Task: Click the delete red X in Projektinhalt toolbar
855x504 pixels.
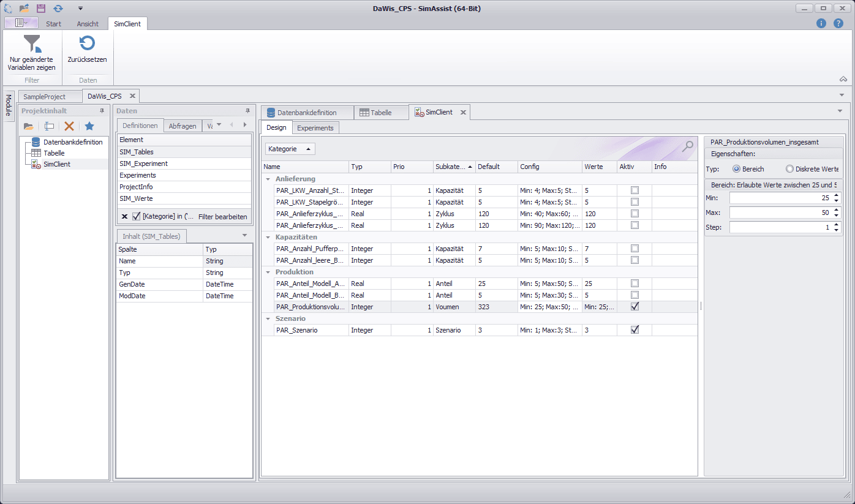Action: coord(69,126)
